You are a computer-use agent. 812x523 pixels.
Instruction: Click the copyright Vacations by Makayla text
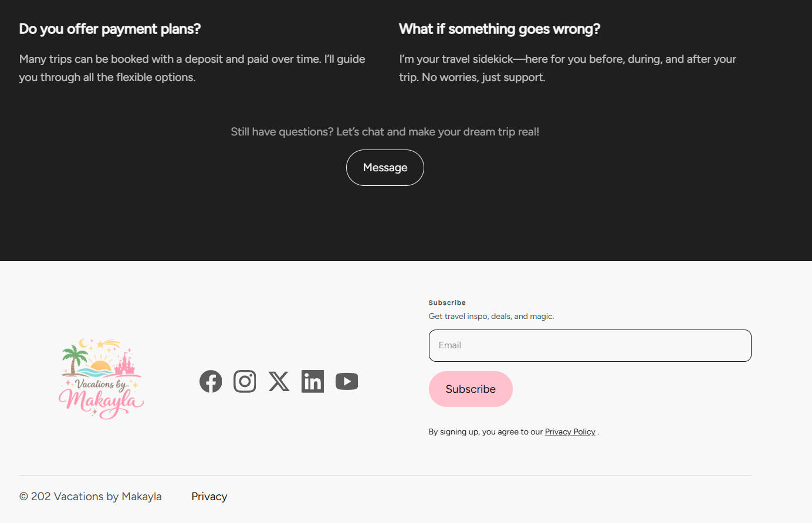[90, 497]
